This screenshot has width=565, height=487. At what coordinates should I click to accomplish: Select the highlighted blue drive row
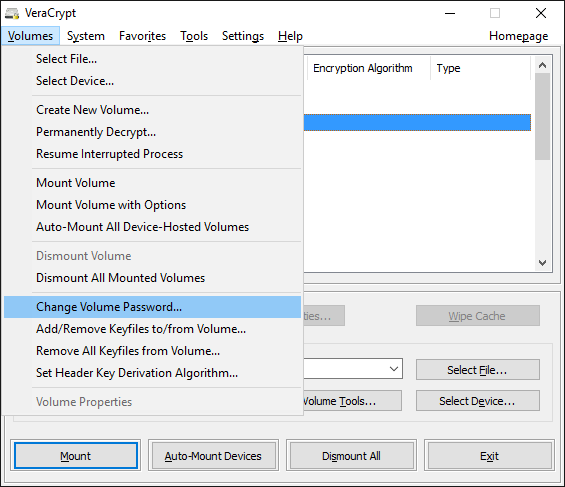point(417,122)
